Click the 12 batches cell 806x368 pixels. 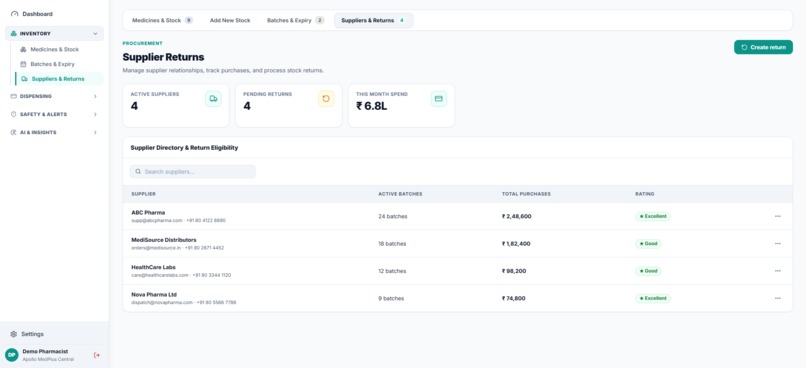click(x=392, y=271)
